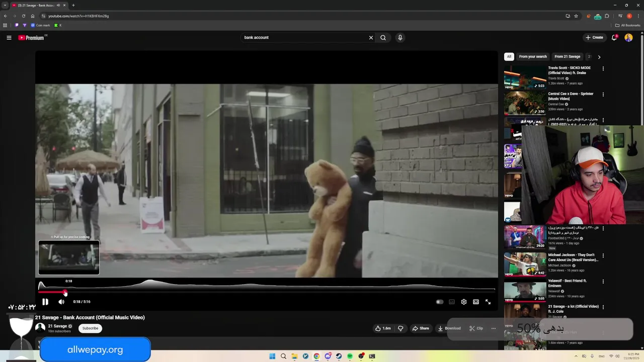Open Central Cee x Dave Sprinter video

click(x=525, y=103)
